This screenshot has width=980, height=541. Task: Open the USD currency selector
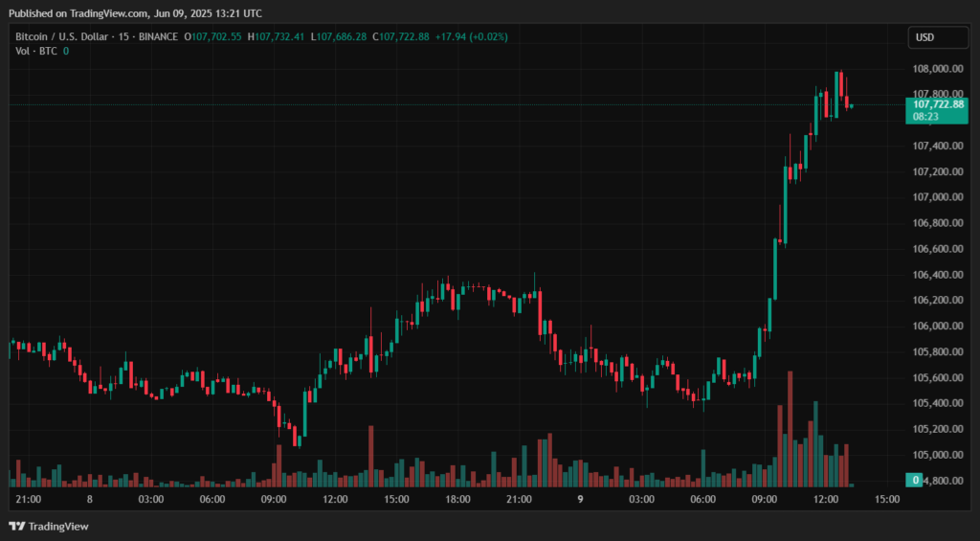[924, 37]
